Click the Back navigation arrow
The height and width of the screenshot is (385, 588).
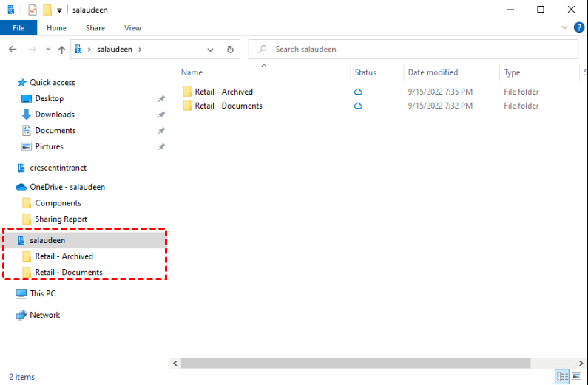point(13,50)
